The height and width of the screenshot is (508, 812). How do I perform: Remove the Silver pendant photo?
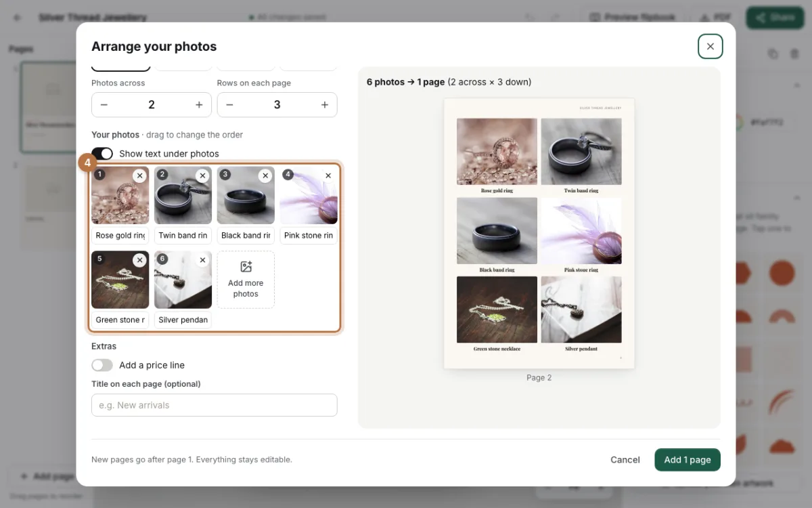202,260
